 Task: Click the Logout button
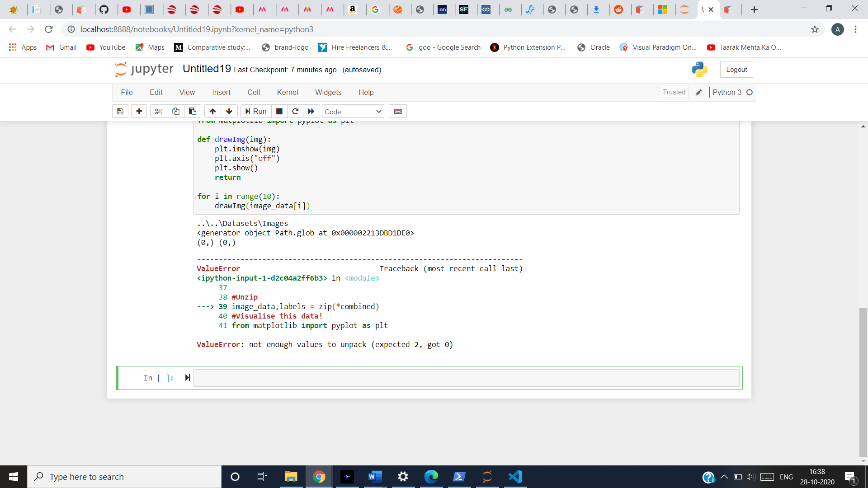736,70
